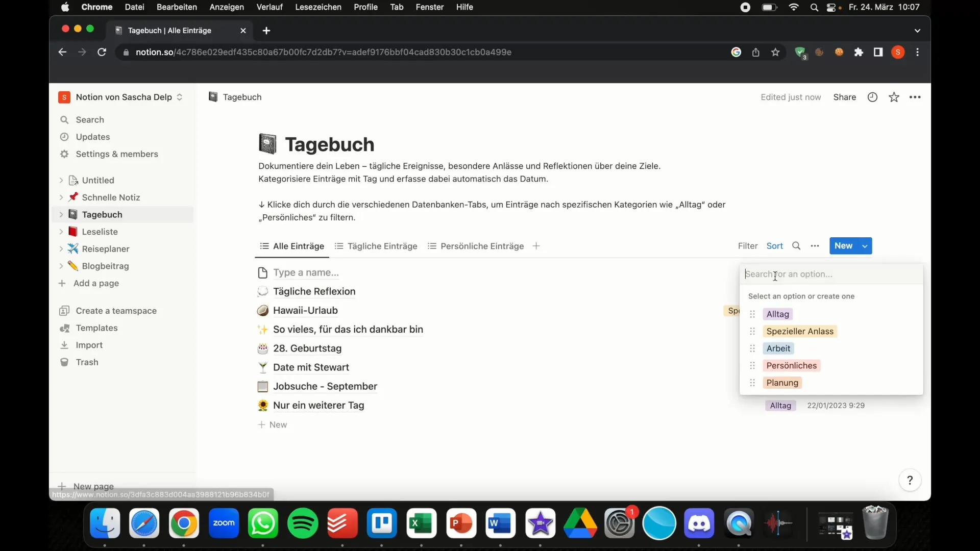980x551 pixels.
Task: Toggle the Search in database icon
Action: (796, 245)
